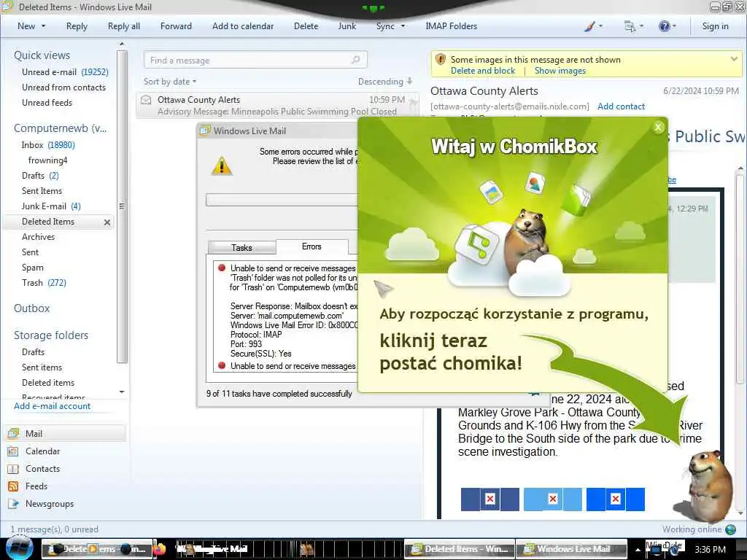Select the Outbox folder

[31, 308]
